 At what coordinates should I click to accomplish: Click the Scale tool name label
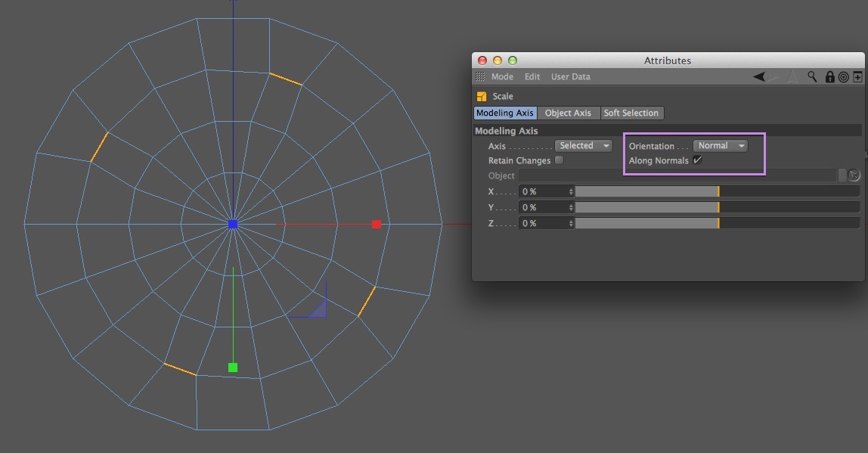[503, 96]
